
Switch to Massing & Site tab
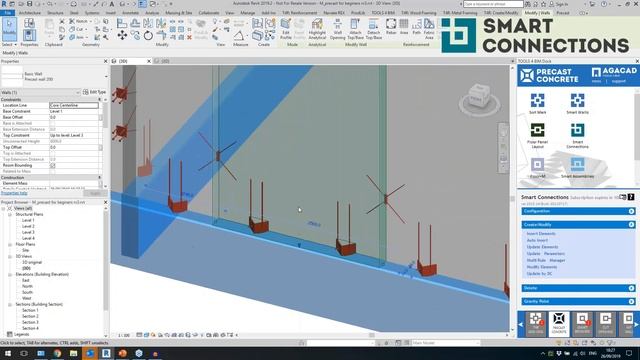pos(178,13)
